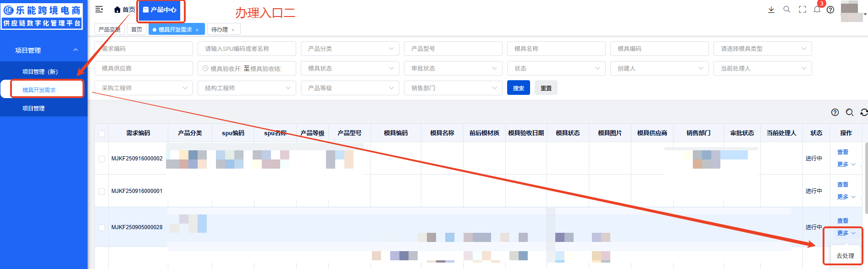Click the user avatar in the top bar
Screen dimensions: 868x269
click(x=851, y=11)
